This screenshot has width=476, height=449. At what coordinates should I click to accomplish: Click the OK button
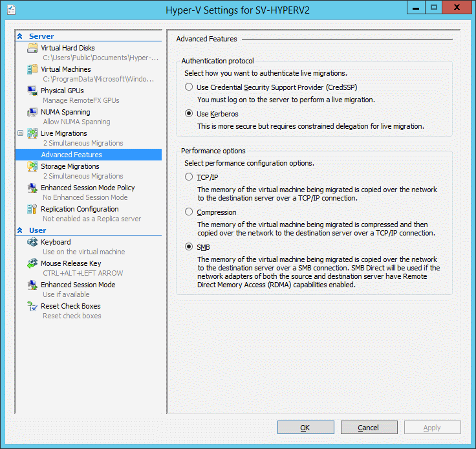point(306,428)
